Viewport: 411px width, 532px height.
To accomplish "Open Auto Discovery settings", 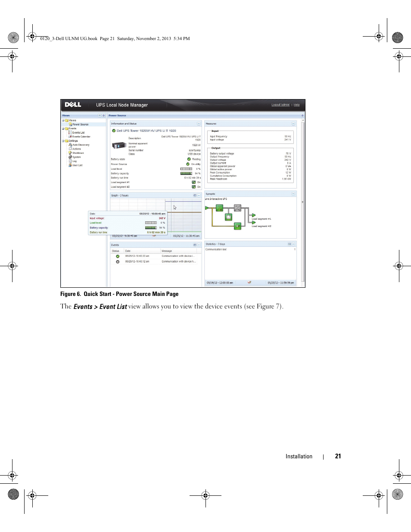I will 81,145.
